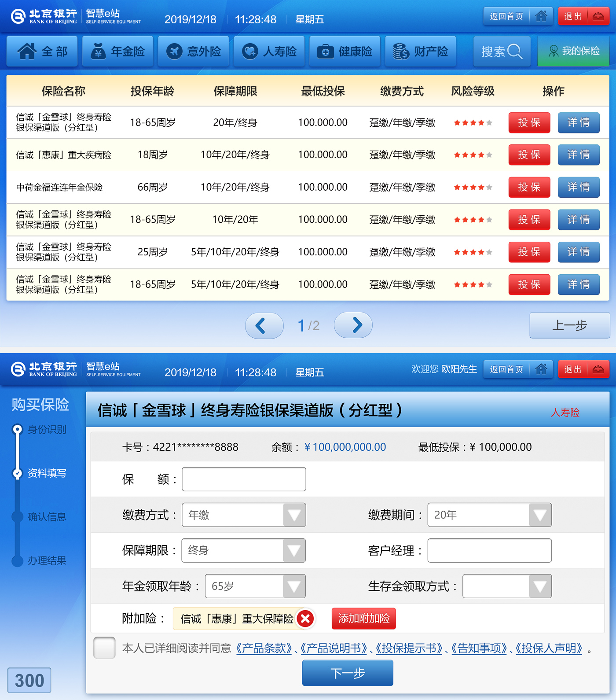Image resolution: width=616 pixels, height=700 pixels.
Task: Click the home icon in the lower screen header
Action: (541, 369)
